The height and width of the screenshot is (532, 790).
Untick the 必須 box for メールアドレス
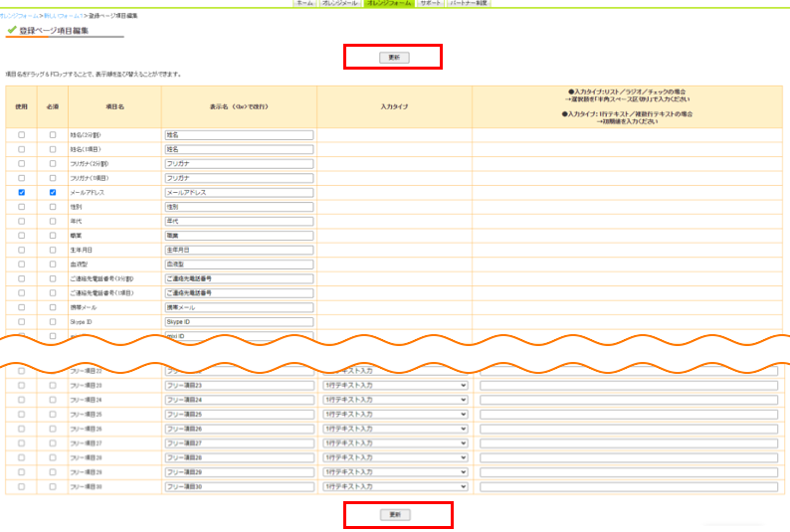pos(53,192)
